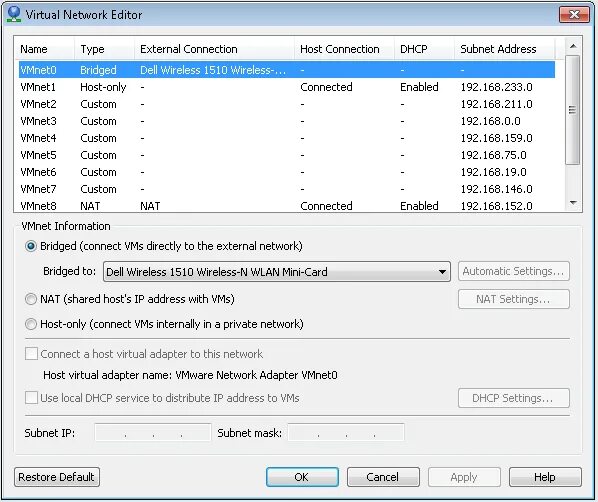Sort by the Type column header
This screenshot has height=502, width=598.
(x=104, y=49)
